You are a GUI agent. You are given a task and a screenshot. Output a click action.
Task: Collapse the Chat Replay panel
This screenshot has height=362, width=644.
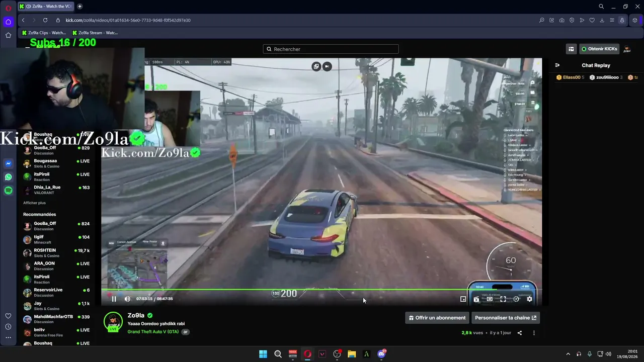[x=557, y=65]
